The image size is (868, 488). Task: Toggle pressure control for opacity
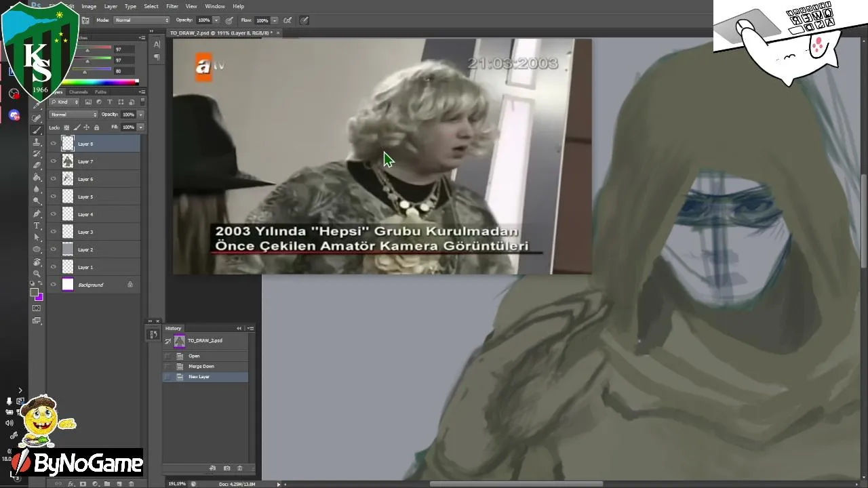coord(229,20)
